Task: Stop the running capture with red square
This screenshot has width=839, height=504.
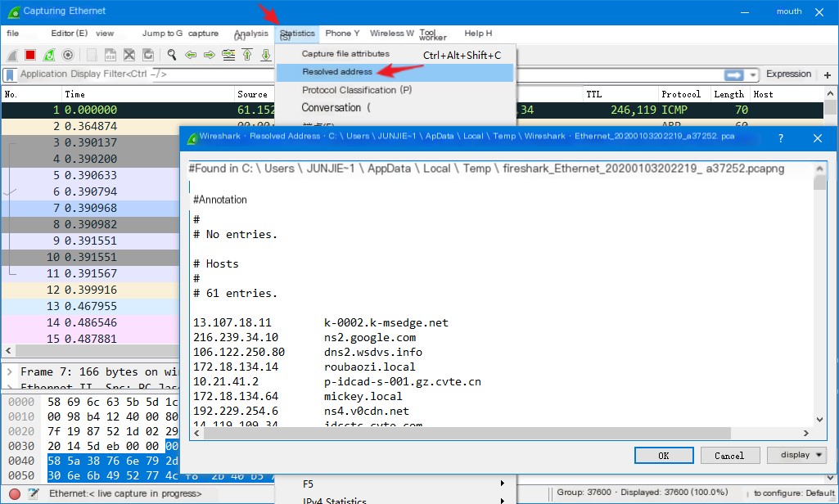Action: 30,55
